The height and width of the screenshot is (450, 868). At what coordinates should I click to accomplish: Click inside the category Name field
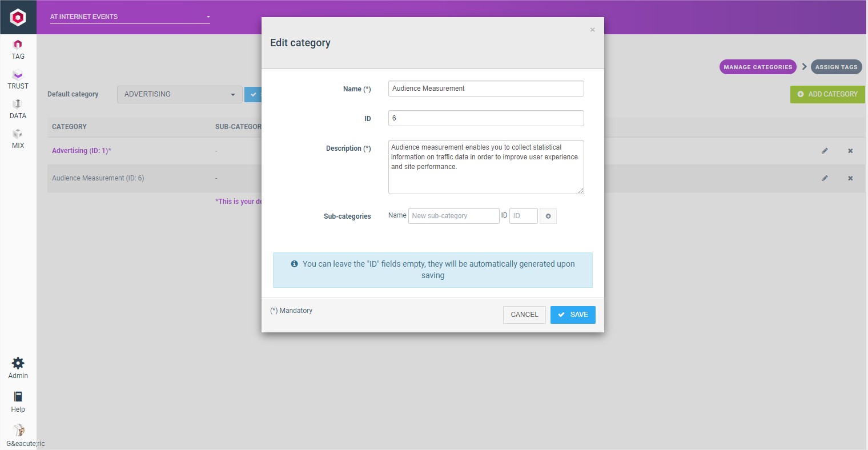[x=485, y=89]
